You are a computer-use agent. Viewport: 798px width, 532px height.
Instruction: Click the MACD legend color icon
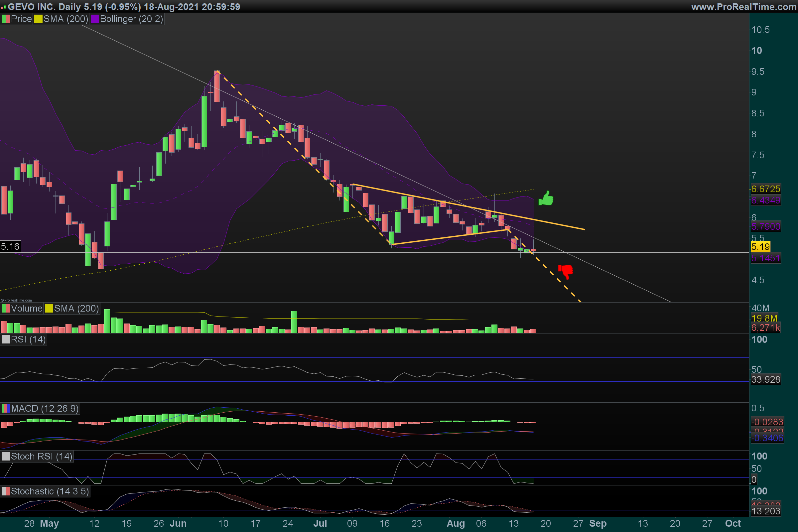coord(5,409)
